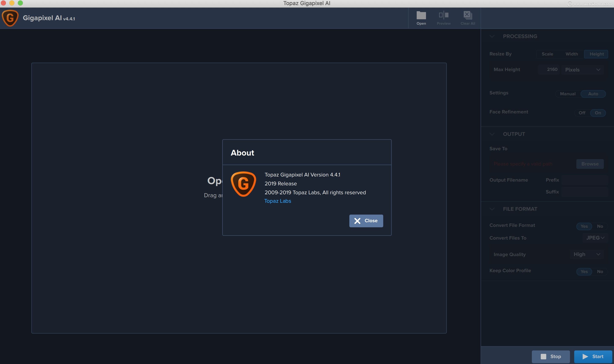Toggle Settings to Manual mode
614x364 pixels.
(x=567, y=94)
